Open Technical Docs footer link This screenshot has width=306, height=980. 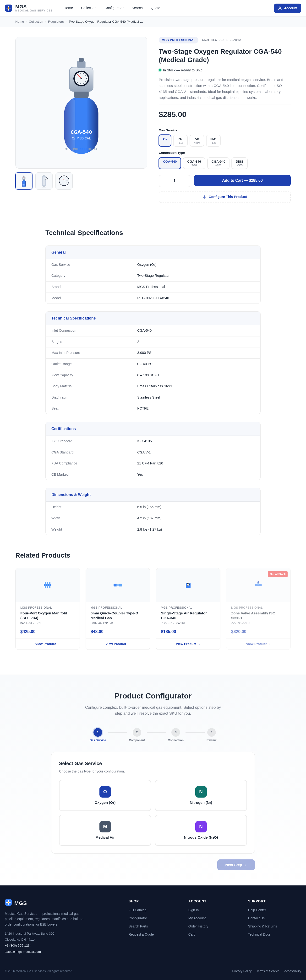259,934
